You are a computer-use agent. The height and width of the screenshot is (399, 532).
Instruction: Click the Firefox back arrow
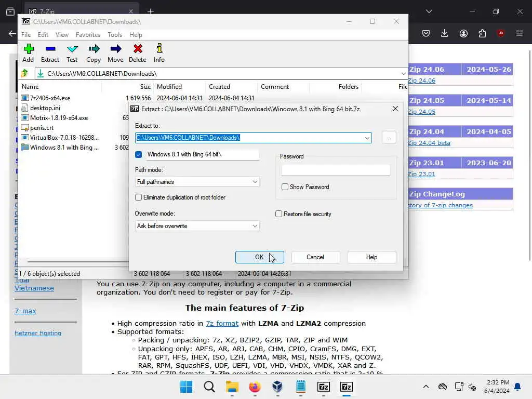[12, 33]
